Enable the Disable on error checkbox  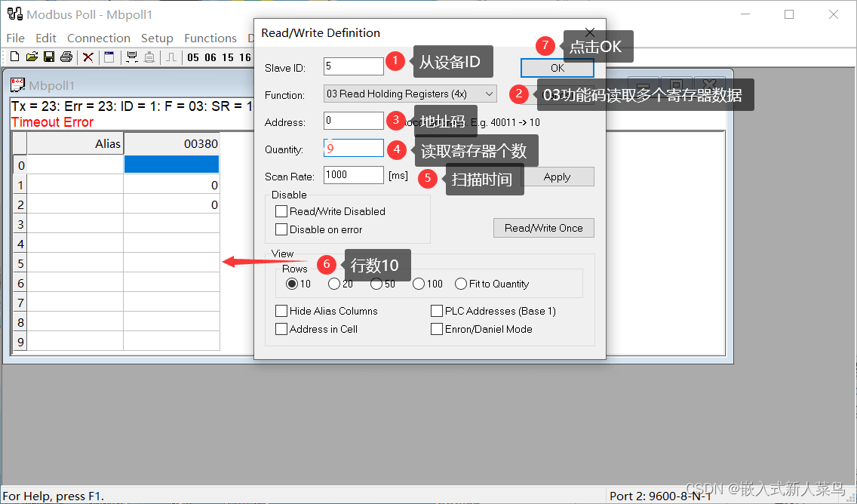[x=281, y=229]
